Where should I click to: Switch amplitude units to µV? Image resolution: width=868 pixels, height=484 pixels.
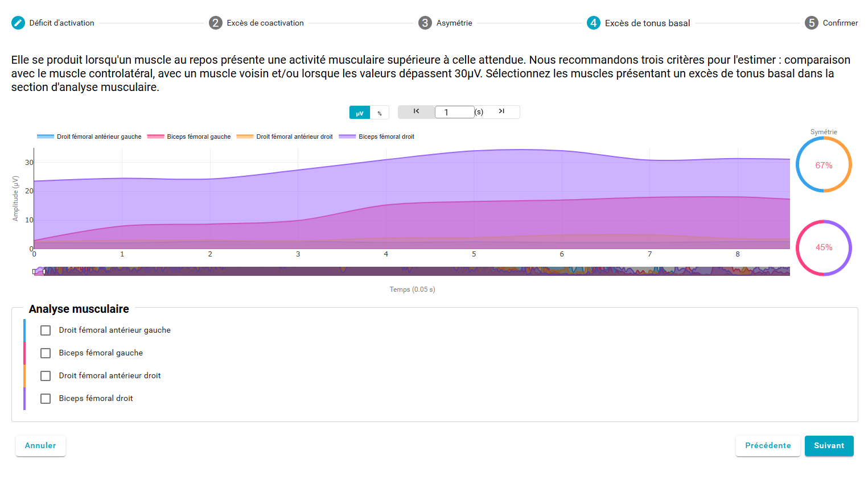[x=360, y=113]
